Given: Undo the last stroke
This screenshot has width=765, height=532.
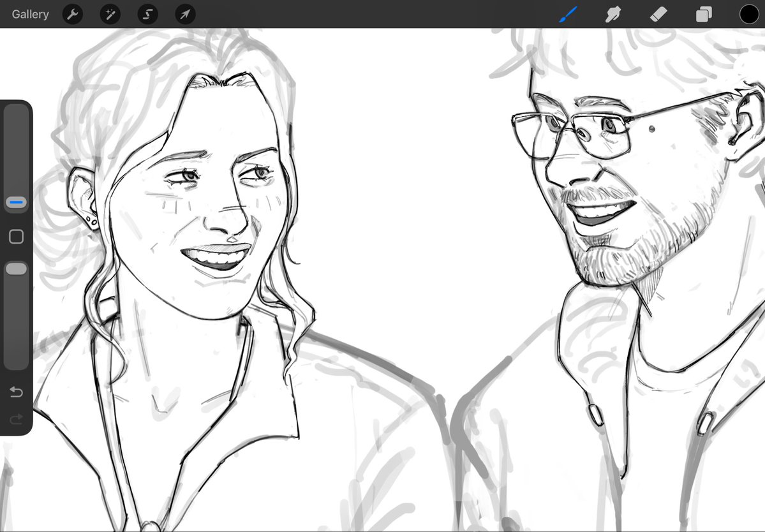Looking at the screenshot, I should point(16,392).
